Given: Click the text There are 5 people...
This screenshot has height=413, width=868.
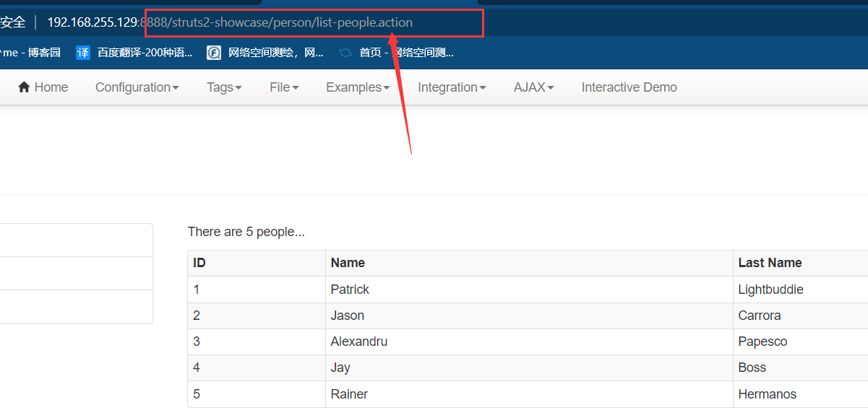Looking at the screenshot, I should 246,232.
